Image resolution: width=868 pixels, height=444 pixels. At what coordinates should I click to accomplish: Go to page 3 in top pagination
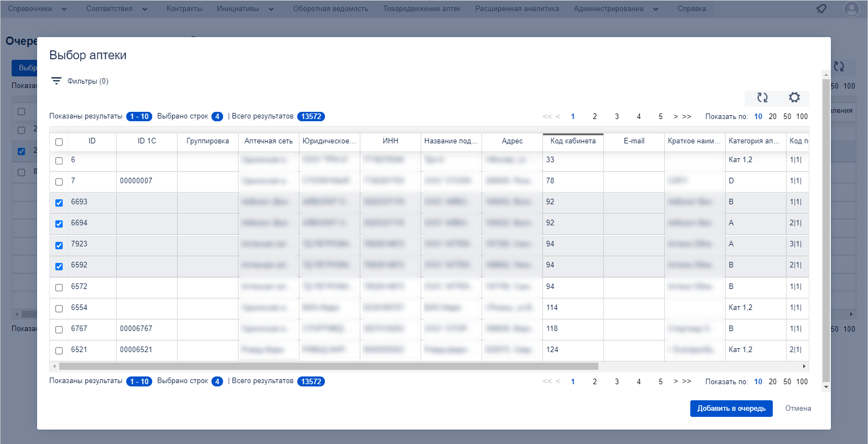pos(617,117)
